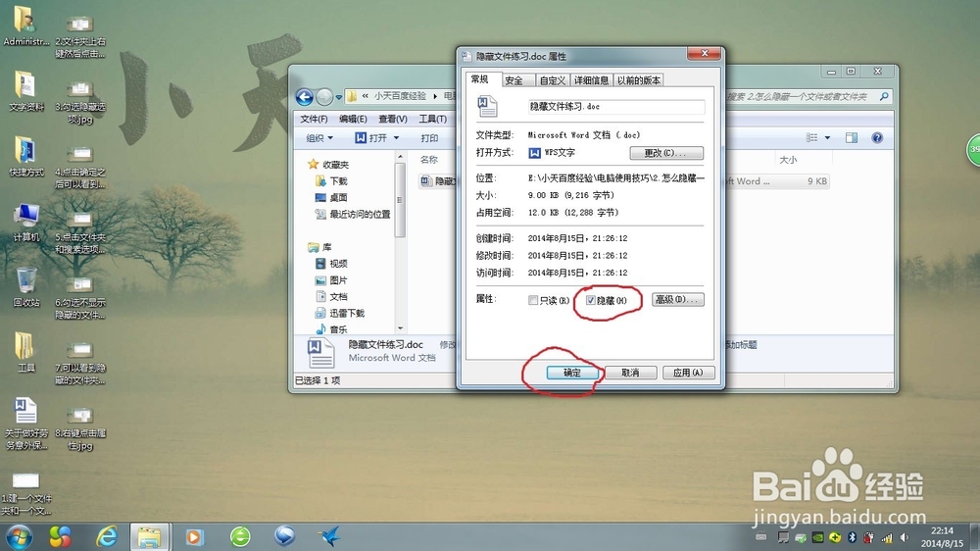Click 打印 in the Explorer toolbar
Viewport: 980px width, 551px height.
(x=429, y=138)
